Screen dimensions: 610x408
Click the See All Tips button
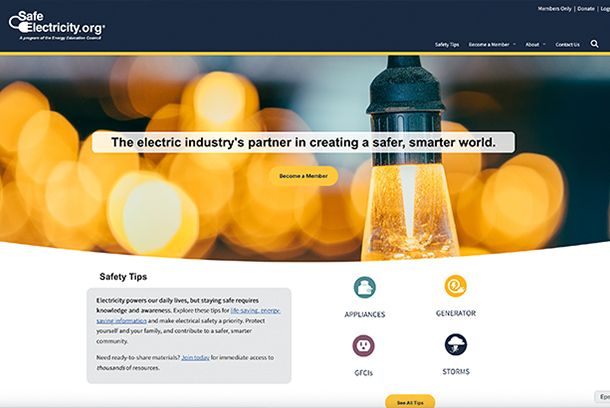click(410, 401)
